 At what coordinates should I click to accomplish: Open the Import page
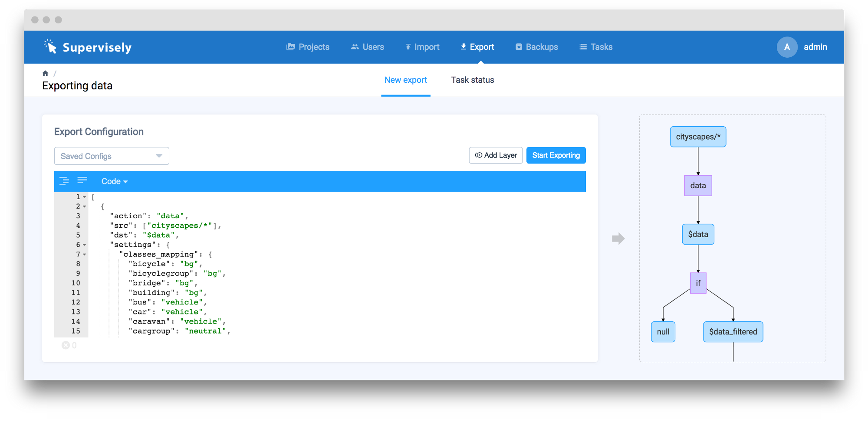point(422,47)
